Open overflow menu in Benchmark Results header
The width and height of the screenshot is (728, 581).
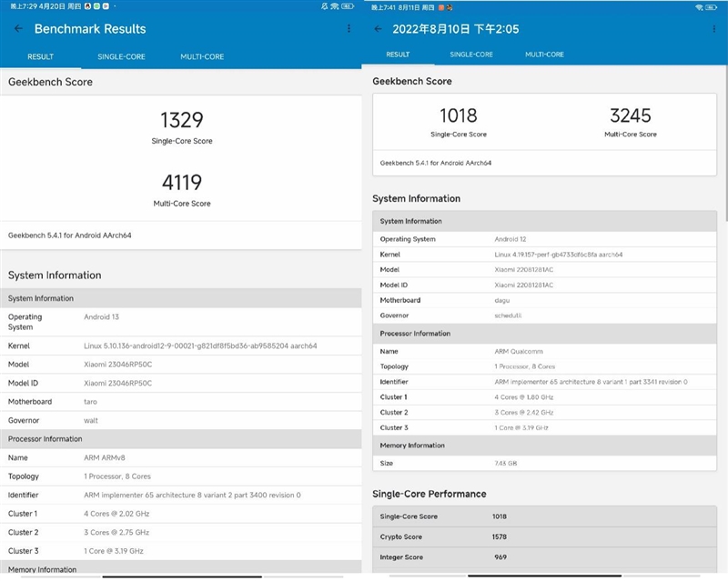349,29
